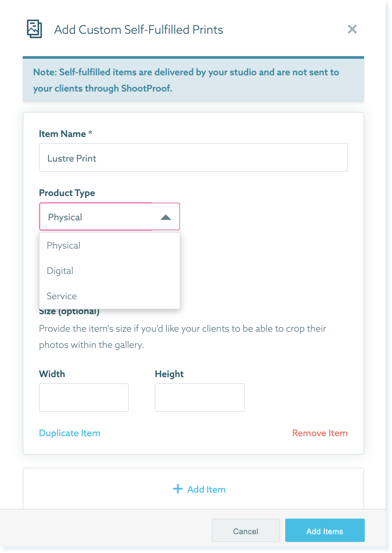Viewport: 392px width, 553px height.
Task: Close the Add Custom Self-Fulfilled Prints dialog
Action: 352,29
